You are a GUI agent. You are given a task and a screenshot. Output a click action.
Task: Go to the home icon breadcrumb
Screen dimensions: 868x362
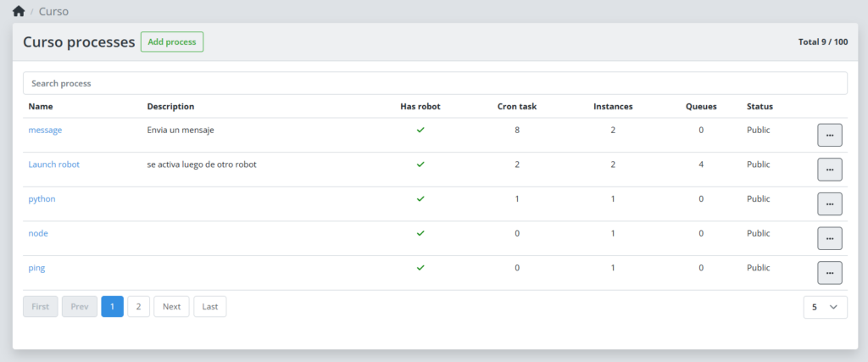[19, 11]
